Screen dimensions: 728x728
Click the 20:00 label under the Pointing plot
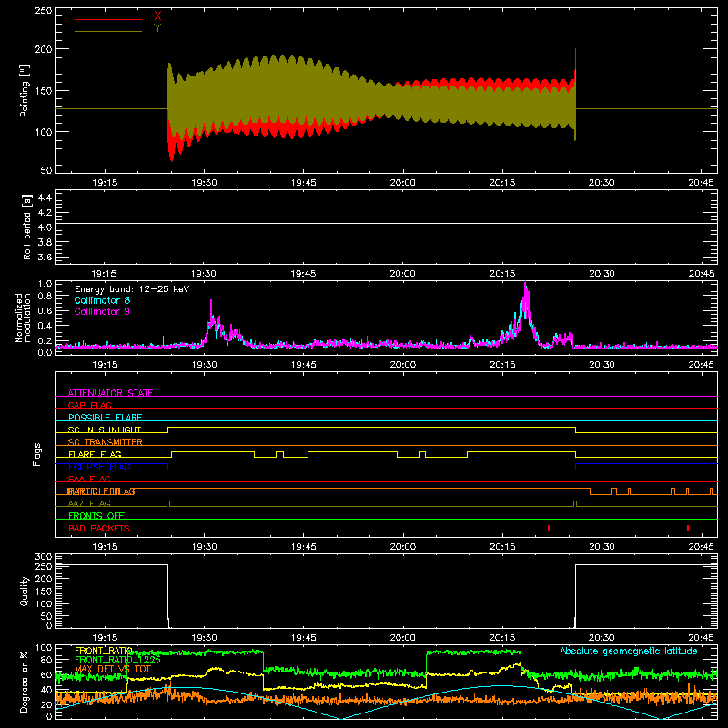402,183
